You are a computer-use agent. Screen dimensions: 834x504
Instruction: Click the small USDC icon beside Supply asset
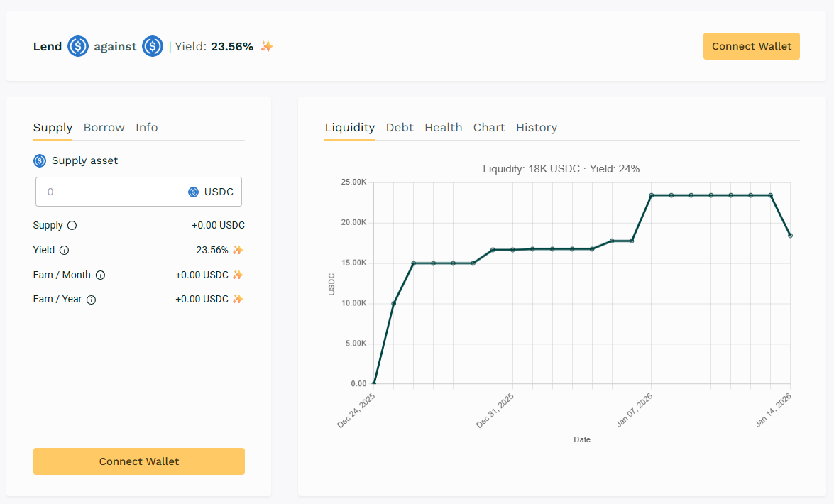click(x=40, y=161)
